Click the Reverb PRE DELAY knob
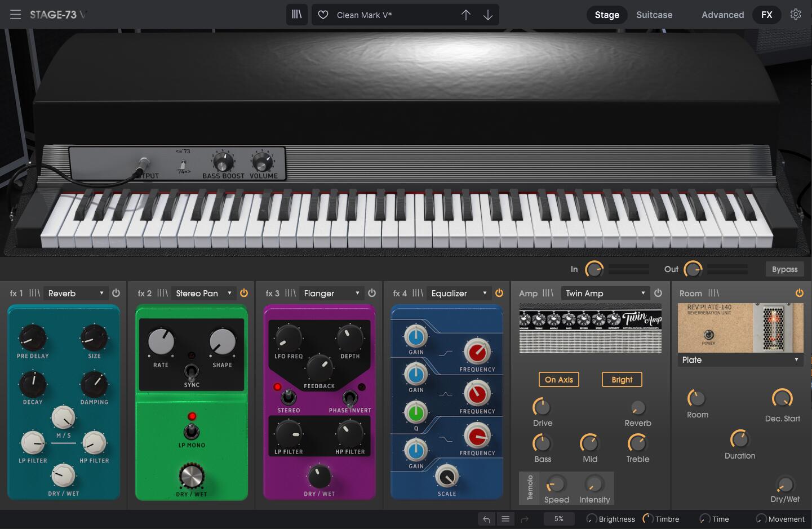Image resolution: width=812 pixels, height=529 pixels. click(x=33, y=337)
